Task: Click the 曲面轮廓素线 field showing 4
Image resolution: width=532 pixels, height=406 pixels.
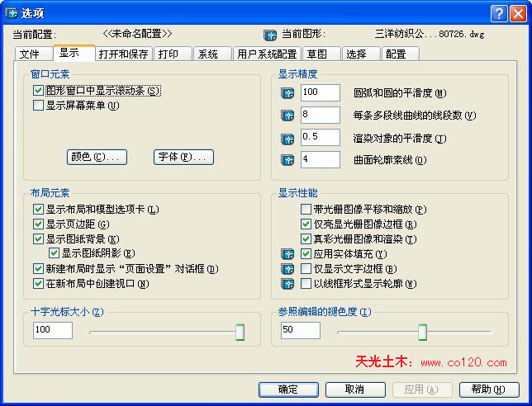Action: 321,159
